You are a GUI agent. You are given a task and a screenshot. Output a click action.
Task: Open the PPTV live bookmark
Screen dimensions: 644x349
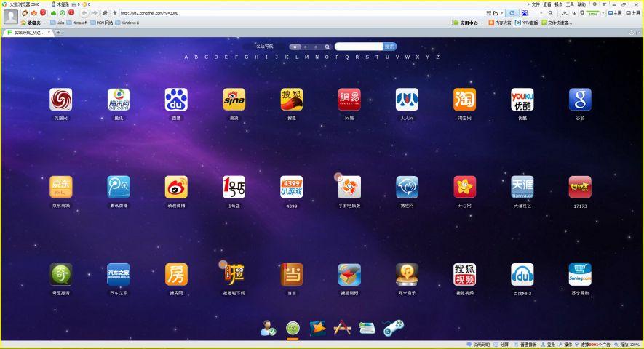527,23
